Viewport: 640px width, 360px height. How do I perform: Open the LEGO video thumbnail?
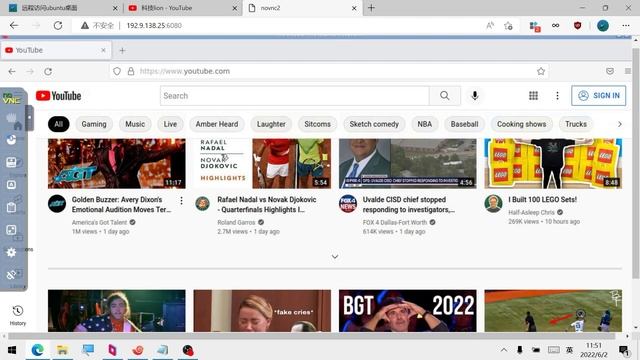(x=553, y=164)
